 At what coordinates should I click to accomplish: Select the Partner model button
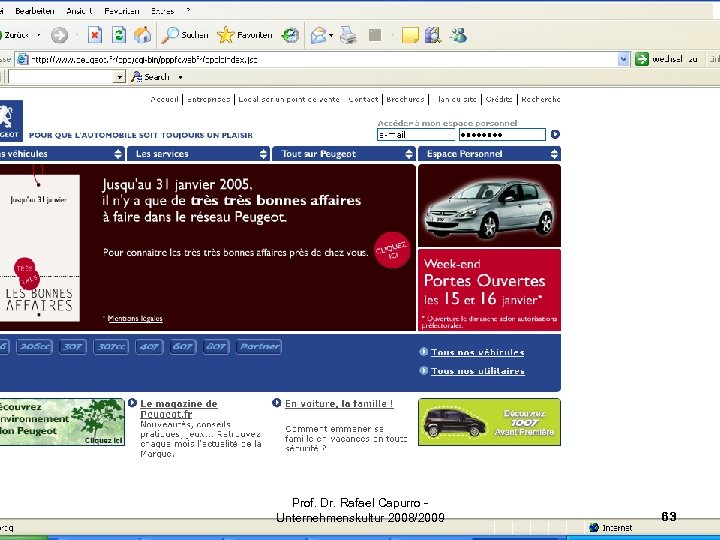[259, 347]
